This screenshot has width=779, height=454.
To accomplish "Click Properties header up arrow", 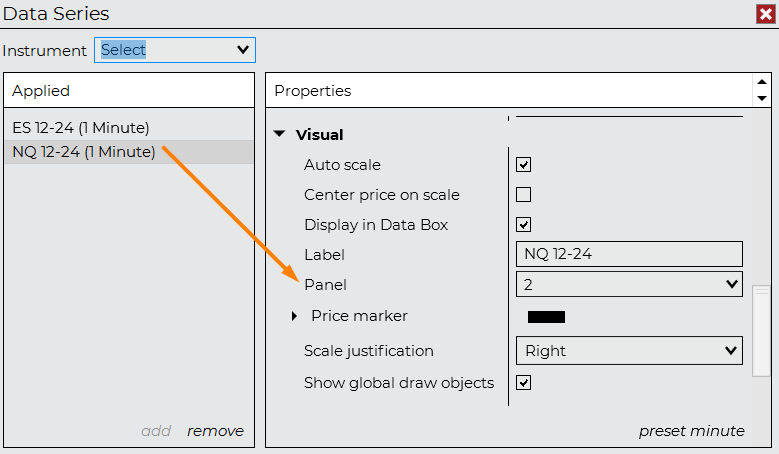I will (x=762, y=81).
